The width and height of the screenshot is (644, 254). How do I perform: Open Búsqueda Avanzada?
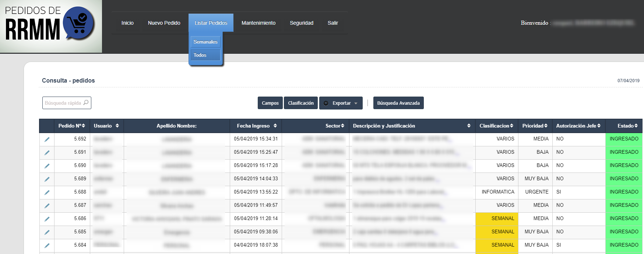398,103
